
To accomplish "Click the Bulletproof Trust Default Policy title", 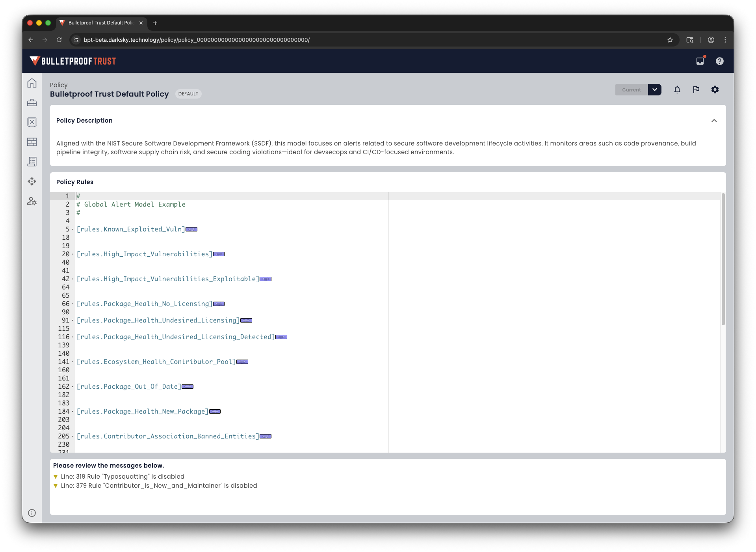I will pyautogui.click(x=110, y=94).
